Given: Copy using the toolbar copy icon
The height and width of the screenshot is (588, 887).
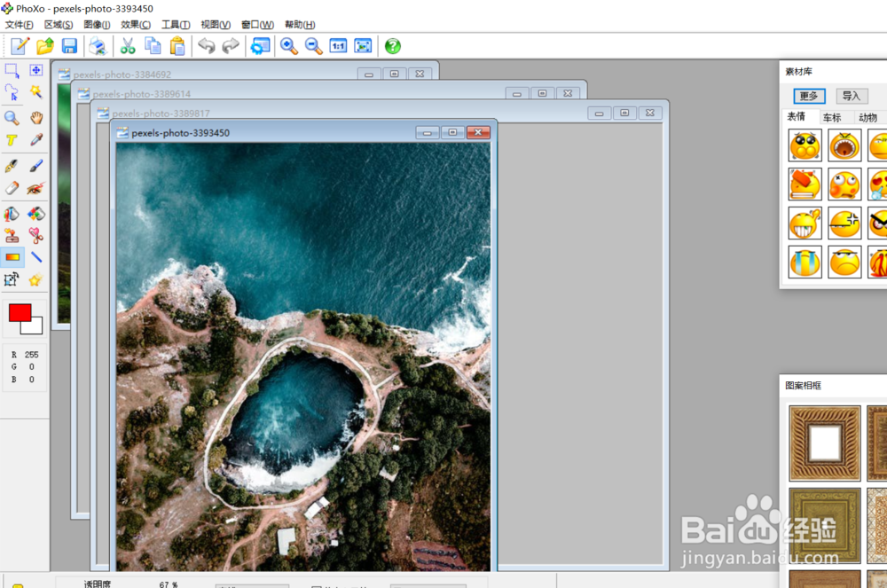Looking at the screenshot, I should tap(153, 46).
